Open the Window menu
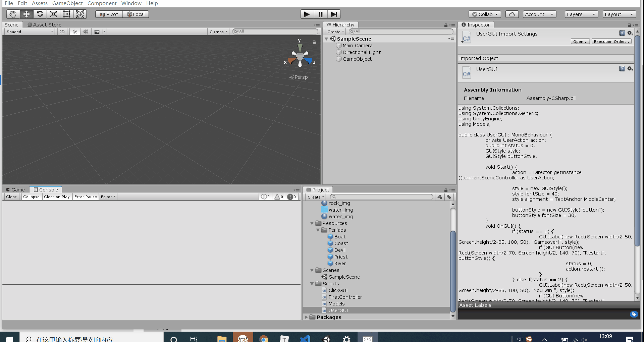 (131, 3)
